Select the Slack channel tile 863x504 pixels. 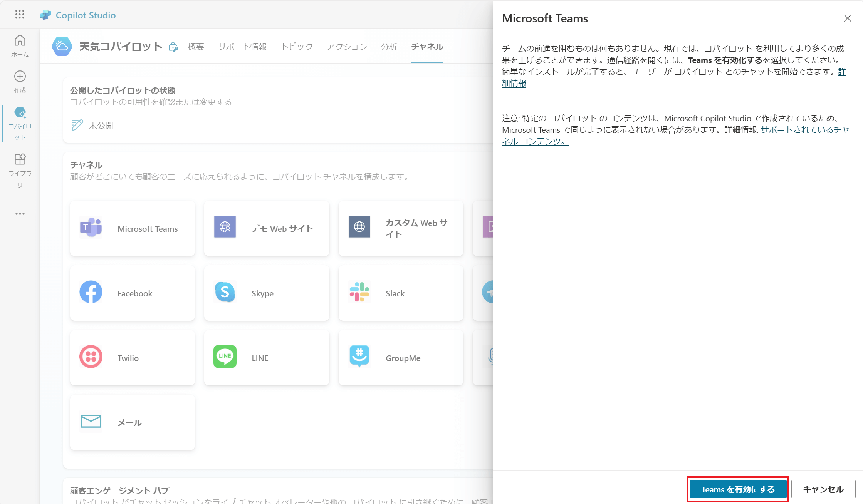pyautogui.click(x=401, y=293)
